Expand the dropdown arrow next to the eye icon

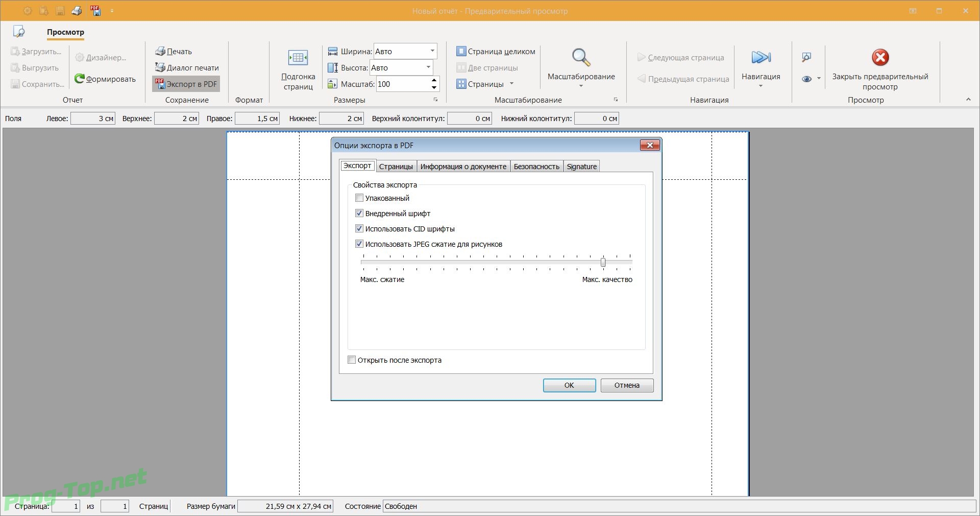pyautogui.click(x=819, y=79)
